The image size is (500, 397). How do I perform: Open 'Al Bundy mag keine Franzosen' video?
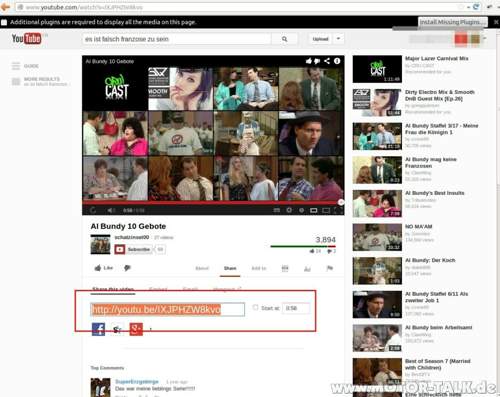(x=431, y=163)
